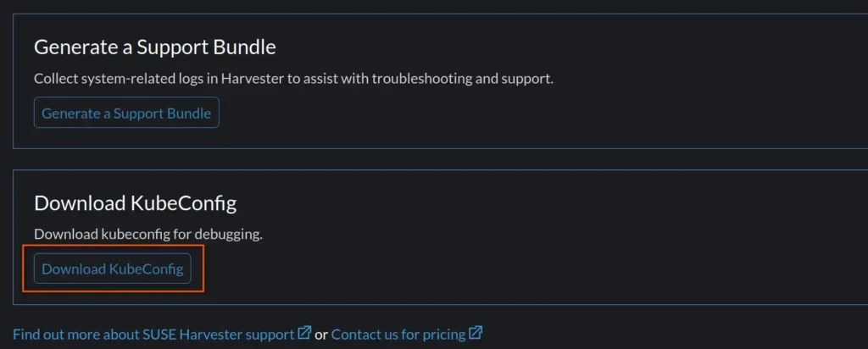Follow the Contact us for pricing link
Screen dimensions: 868x349
398,334
